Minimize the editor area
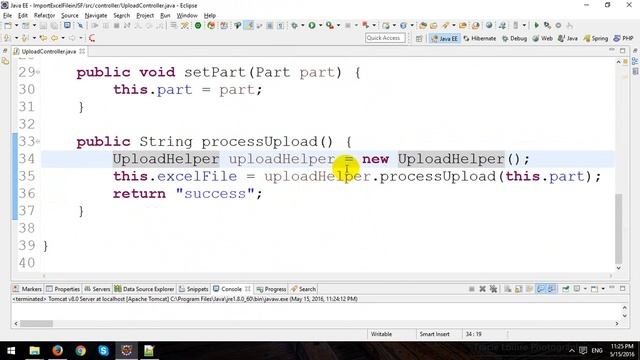The width and height of the screenshot is (640, 360). [612, 50]
